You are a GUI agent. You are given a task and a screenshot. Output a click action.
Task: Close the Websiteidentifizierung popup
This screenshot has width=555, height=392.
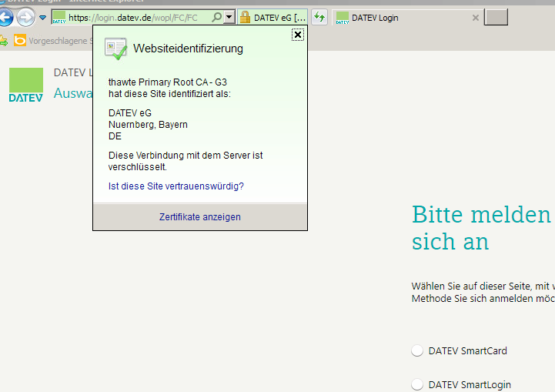tap(298, 35)
